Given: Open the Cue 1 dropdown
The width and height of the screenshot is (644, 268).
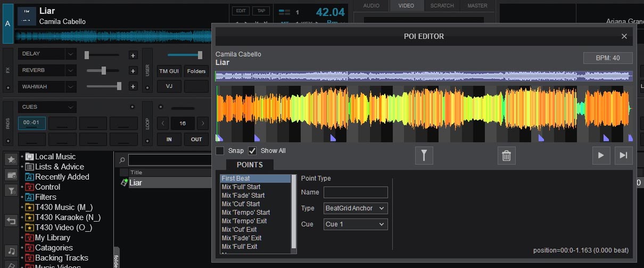Looking at the screenshot, I should click(x=356, y=224).
